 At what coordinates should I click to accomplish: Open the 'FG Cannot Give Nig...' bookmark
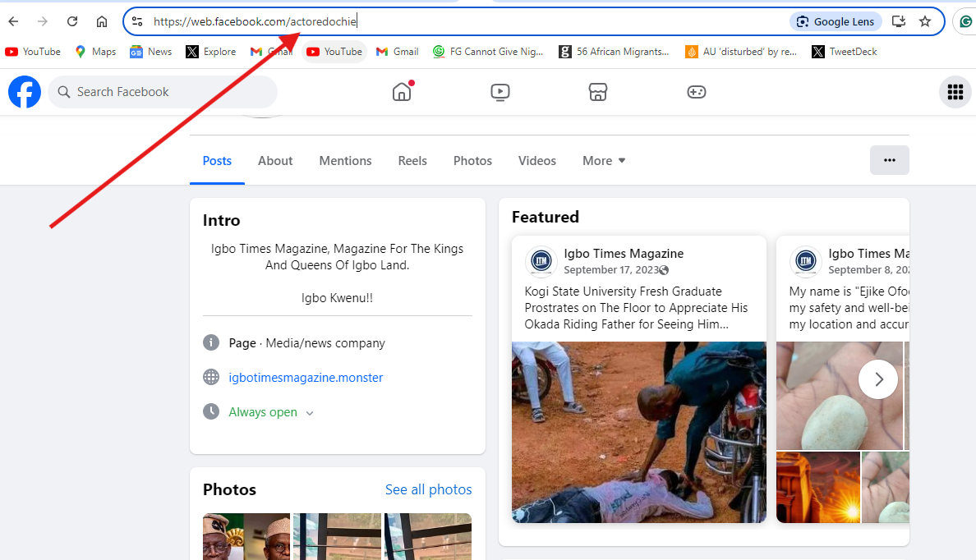tap(488, 52)
